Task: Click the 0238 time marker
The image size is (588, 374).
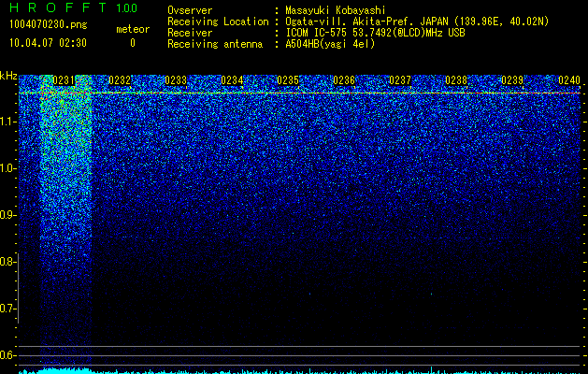Action: click(456, 80)
